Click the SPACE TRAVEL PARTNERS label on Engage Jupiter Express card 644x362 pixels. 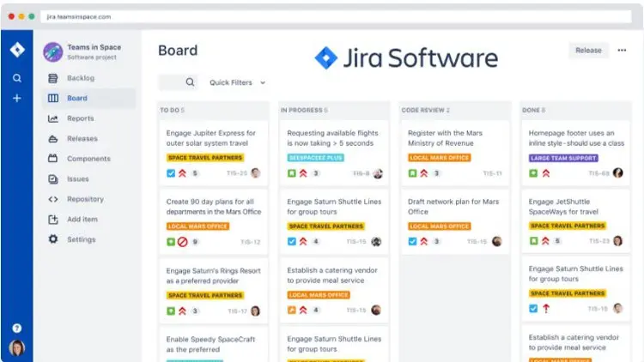point(205,158)
